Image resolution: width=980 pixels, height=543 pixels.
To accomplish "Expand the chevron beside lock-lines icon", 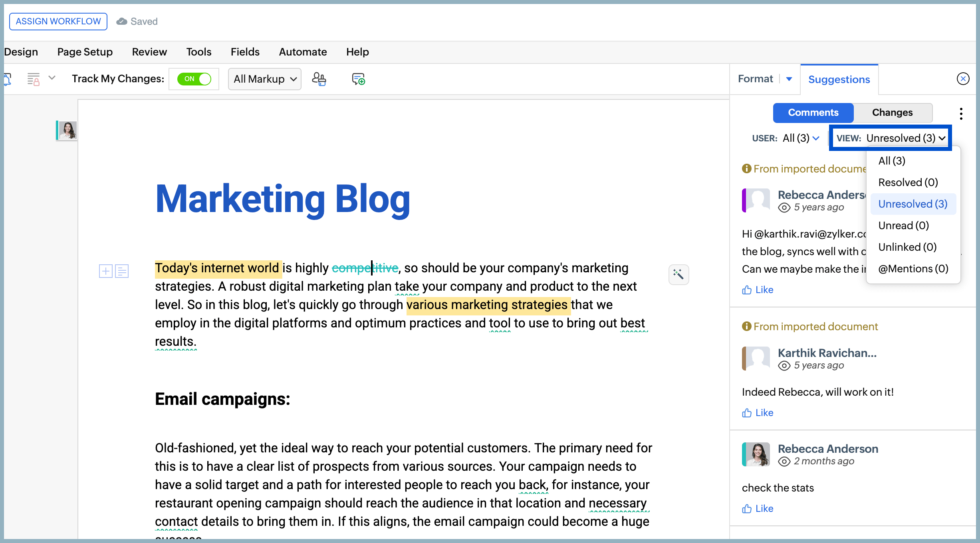I will tap(52, 78).
